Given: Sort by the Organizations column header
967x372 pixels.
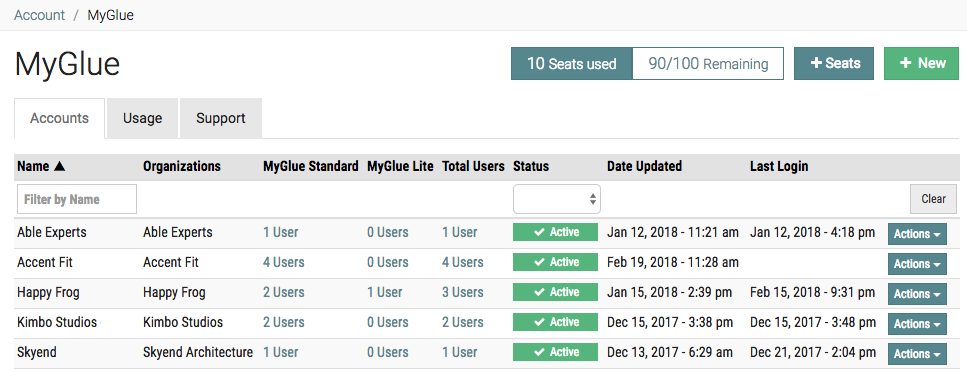Looking at the screenshot, I should click(182, 166).
